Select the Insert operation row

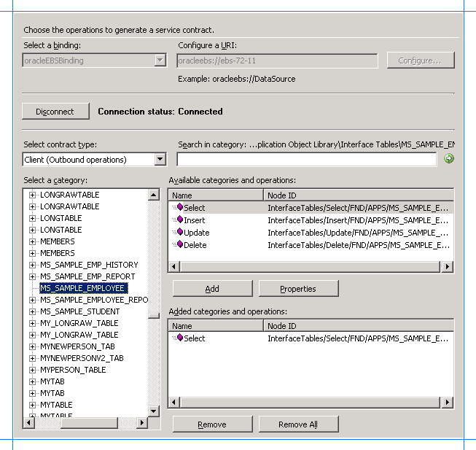click(311, 220)
